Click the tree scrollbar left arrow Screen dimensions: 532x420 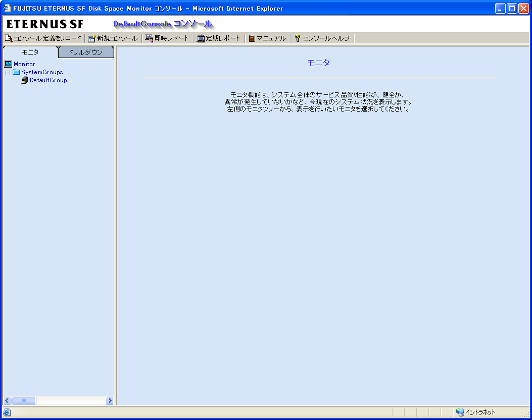7,401
